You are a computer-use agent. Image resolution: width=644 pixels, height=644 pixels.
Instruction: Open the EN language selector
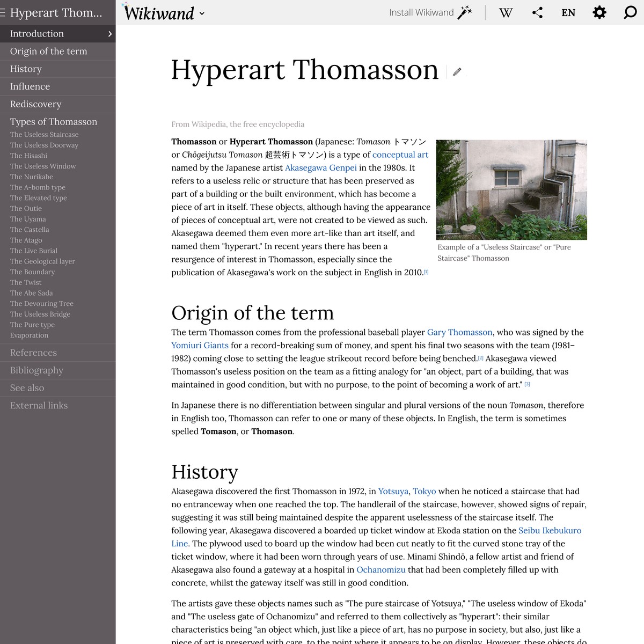(x=568, y=12)
